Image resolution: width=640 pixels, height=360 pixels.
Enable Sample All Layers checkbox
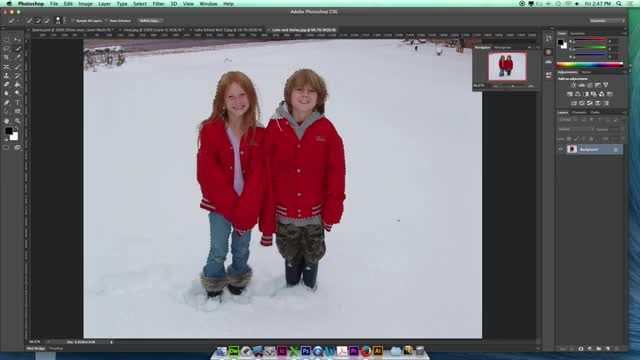pyautogui.click(x=72, y=20)
